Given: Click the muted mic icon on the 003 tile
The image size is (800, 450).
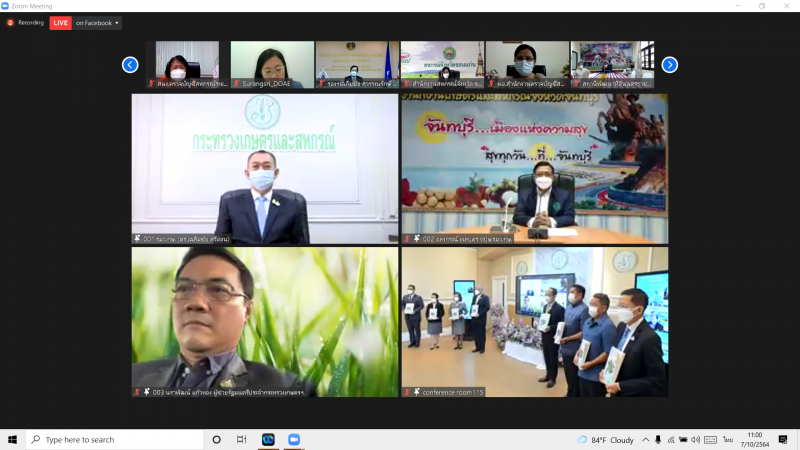Looking at the screenshot, I should (x=137, y=392).
